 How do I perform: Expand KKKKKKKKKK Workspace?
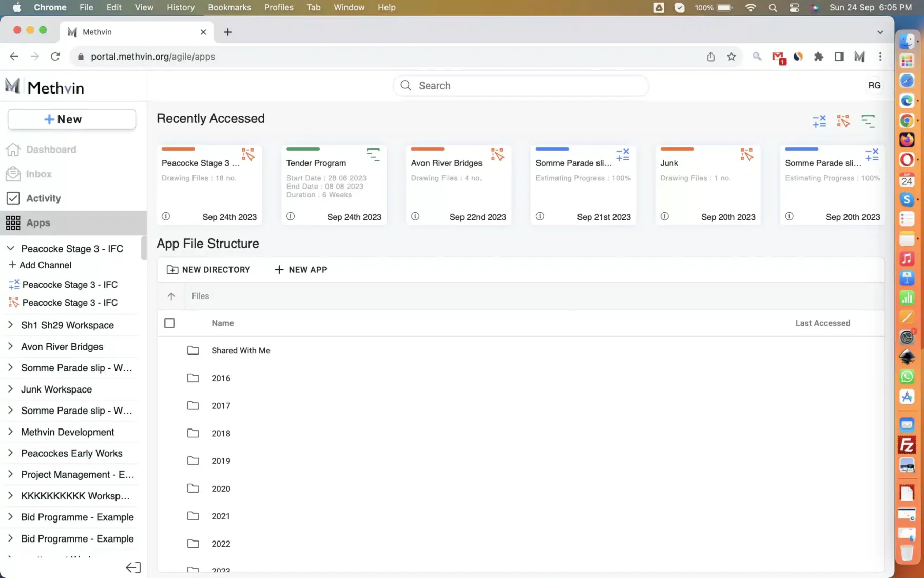10,495
